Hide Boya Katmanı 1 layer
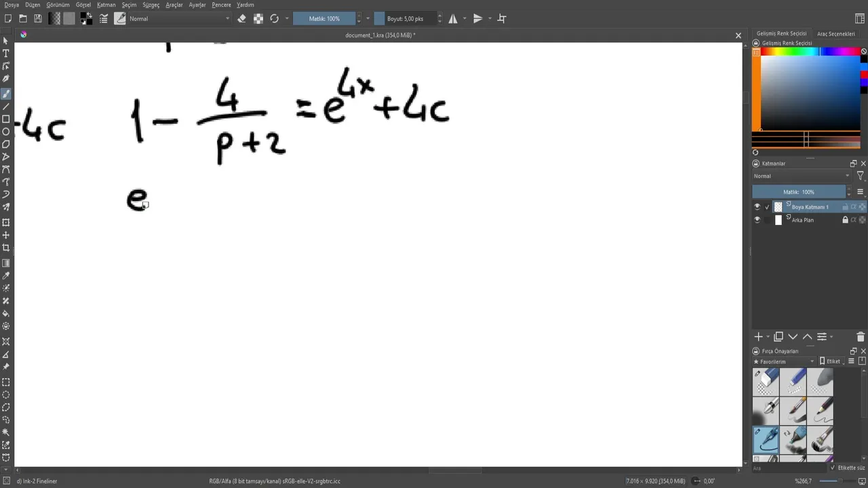This screenshot has height=488, width=868. coord(757,207)
